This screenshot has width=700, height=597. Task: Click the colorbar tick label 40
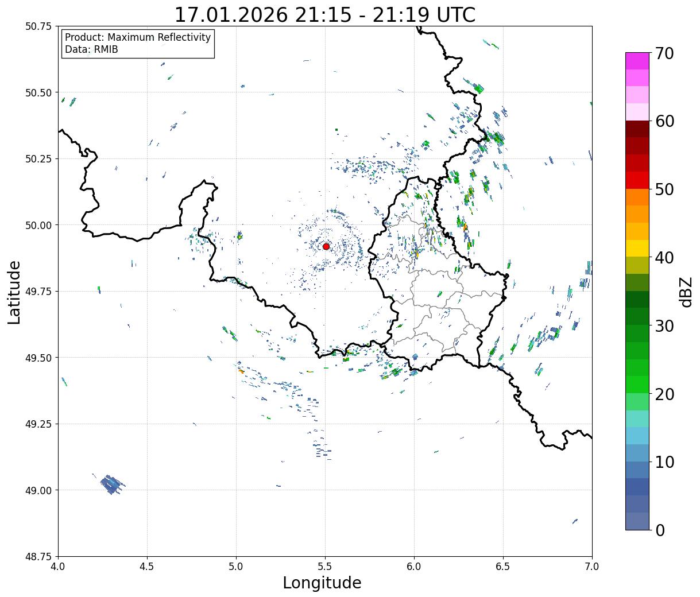coord(664,258)
